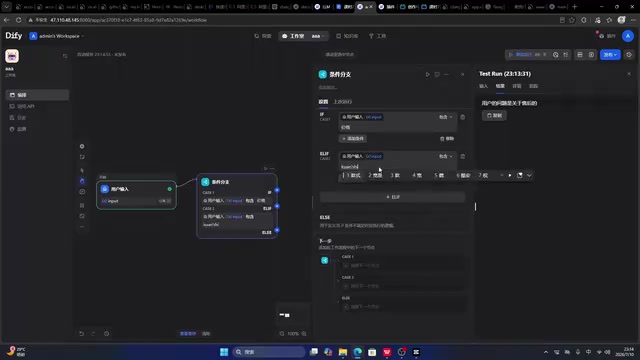Viewport: 640px width, 360px height.
Task: Click the add note icon in canvas toolbar
Action: tap(82, 157)
